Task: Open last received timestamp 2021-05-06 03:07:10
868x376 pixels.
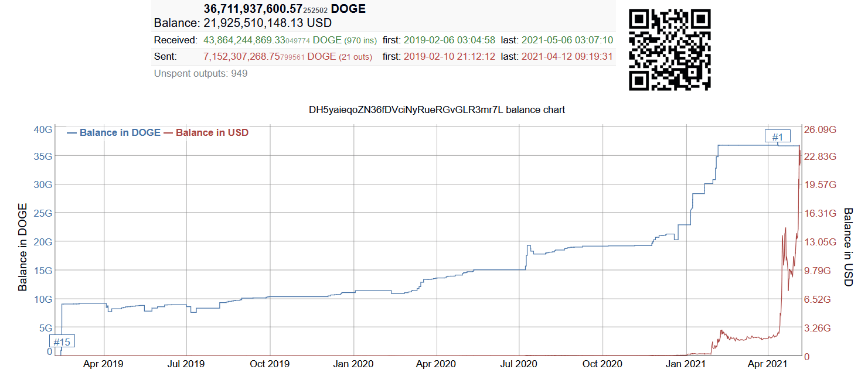Action: [567, 40]
